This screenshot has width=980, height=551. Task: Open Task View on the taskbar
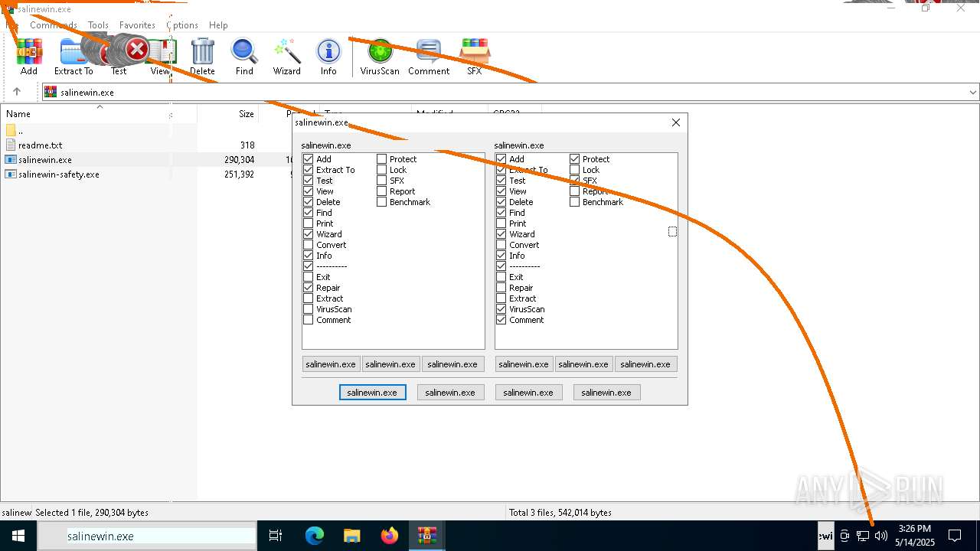(x=276, y=536)
